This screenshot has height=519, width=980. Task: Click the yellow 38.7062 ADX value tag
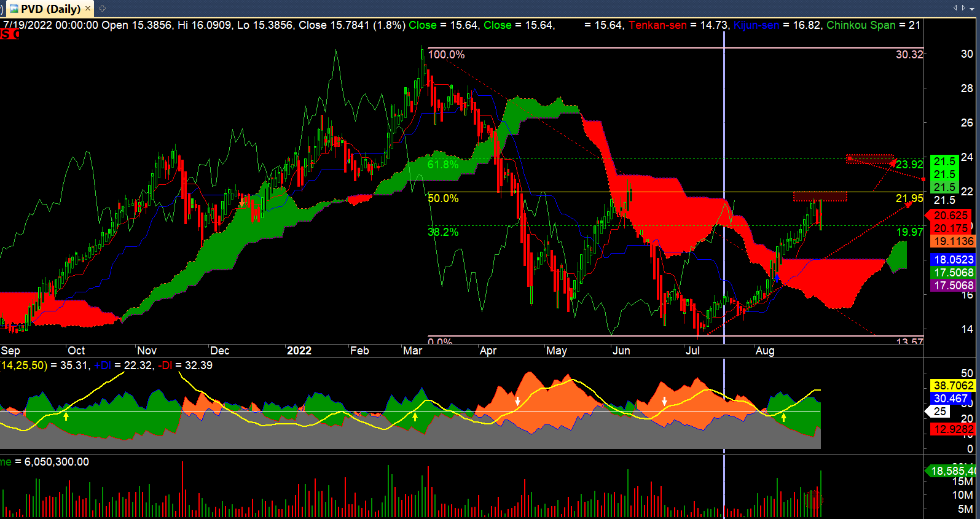953,386
